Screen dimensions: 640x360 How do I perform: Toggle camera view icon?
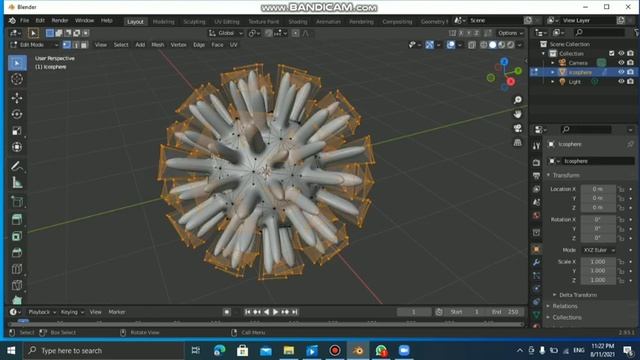518,129
